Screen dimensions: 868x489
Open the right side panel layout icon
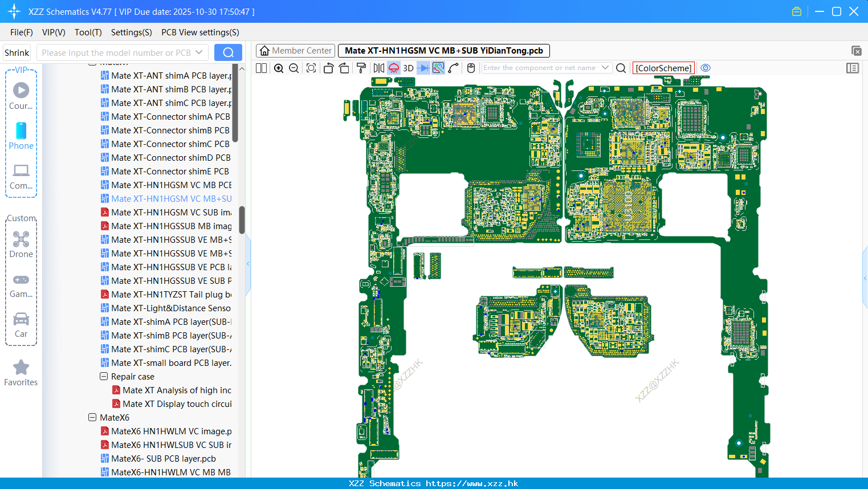[x=853, y=68]
